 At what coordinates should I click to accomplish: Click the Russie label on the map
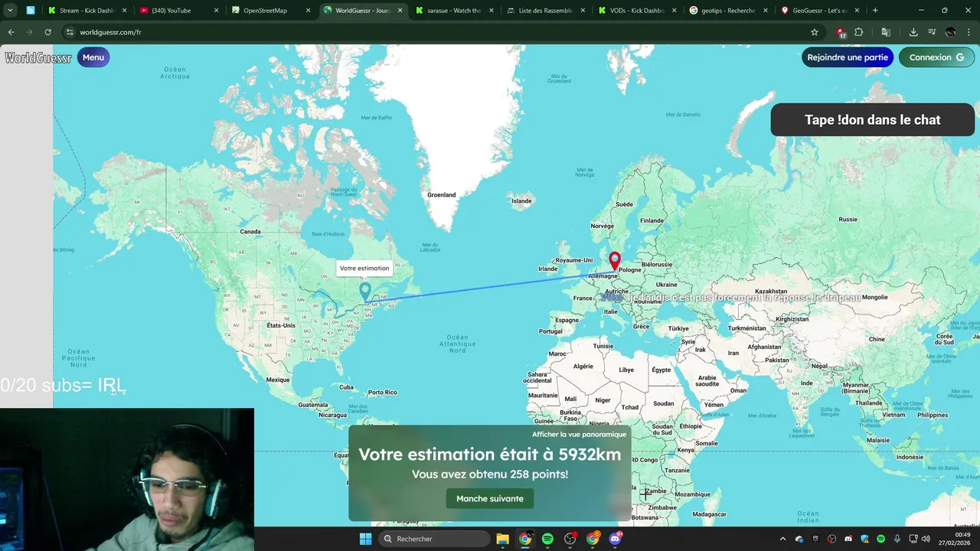click(848, 220)
